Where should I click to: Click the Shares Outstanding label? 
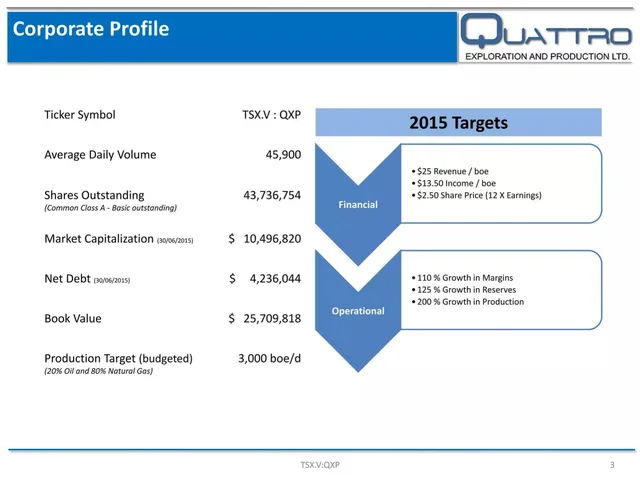tap(94, 195)
